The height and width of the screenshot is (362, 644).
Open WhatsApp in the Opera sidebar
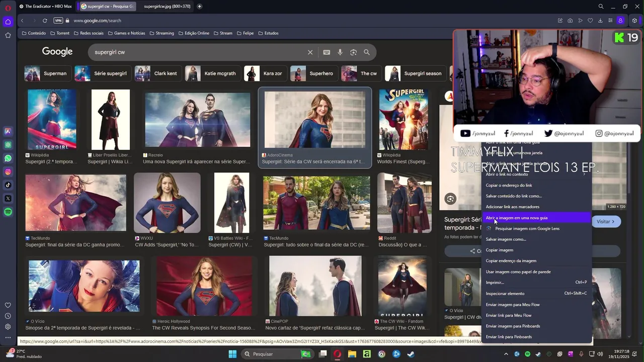(8, 158)
